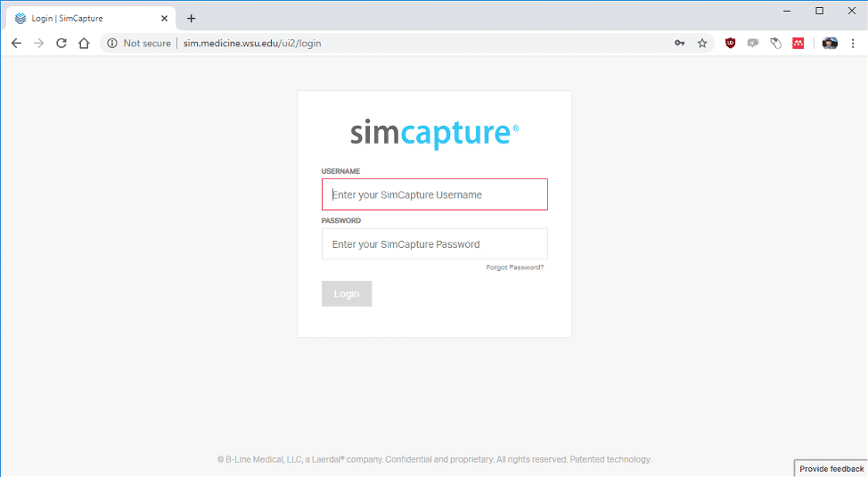Maximize the browser window
Image resolution: width=868 pixels, height=477 pixels.
click(x=820, y=11)
